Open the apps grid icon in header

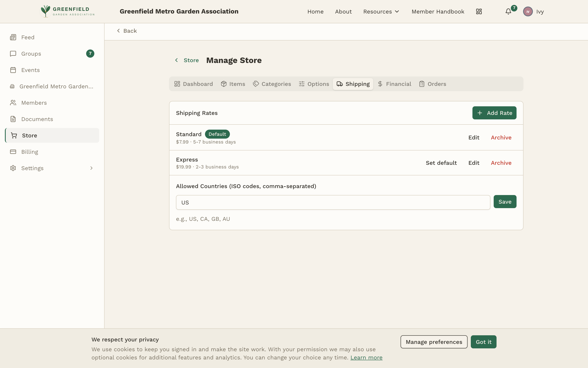click(479, 11)
